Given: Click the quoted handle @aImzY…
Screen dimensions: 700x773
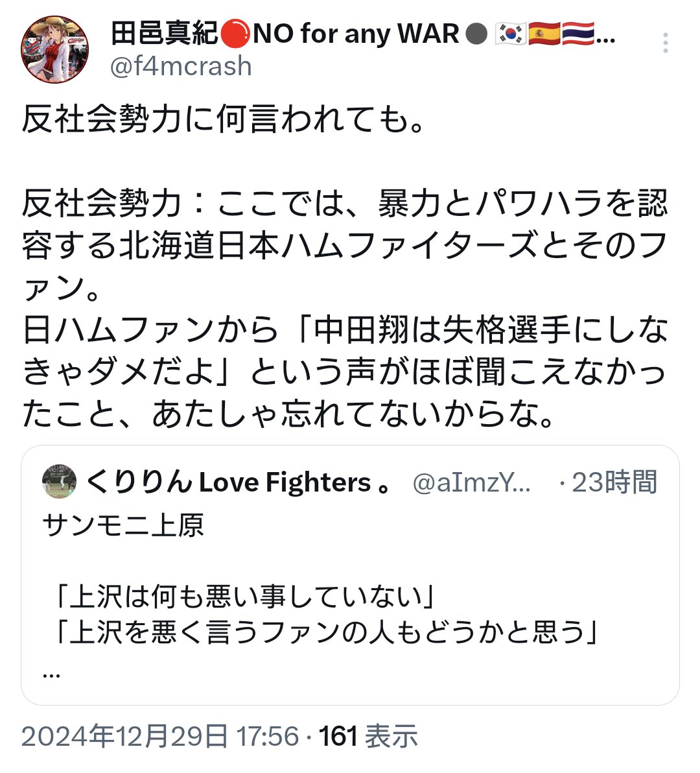Looking at the screenshot, I should point(471,483).
